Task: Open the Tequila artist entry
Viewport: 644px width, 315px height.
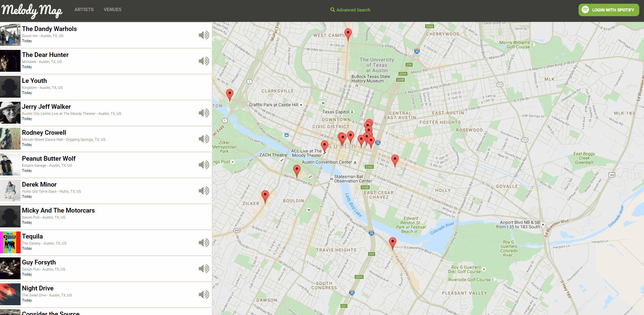Action: pos(106,243)
